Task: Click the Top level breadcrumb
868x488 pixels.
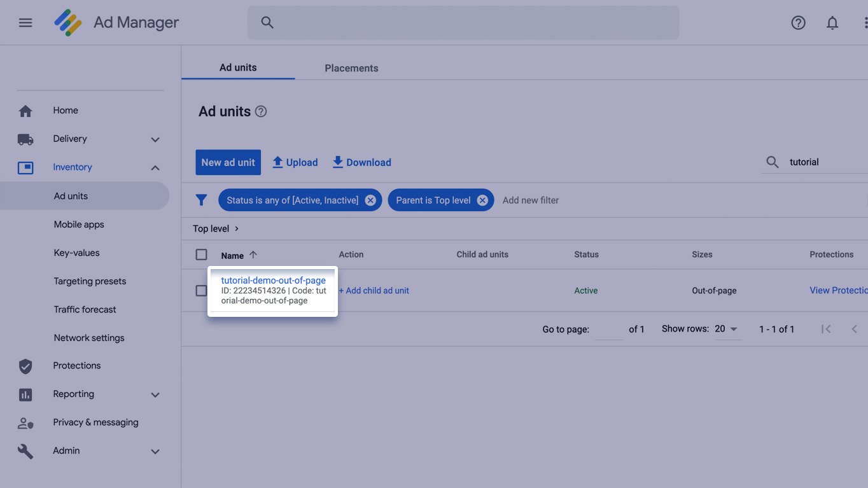Action: [211, 228]
